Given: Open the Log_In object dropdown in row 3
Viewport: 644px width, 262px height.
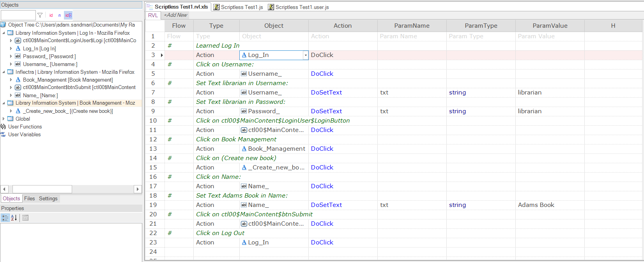Looking at the screenshot, I should click(306, 55).
